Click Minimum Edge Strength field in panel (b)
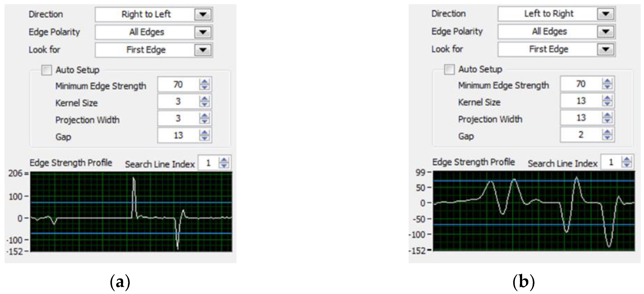This screenshot has height=294, width=644. click(x=580, y=84)
